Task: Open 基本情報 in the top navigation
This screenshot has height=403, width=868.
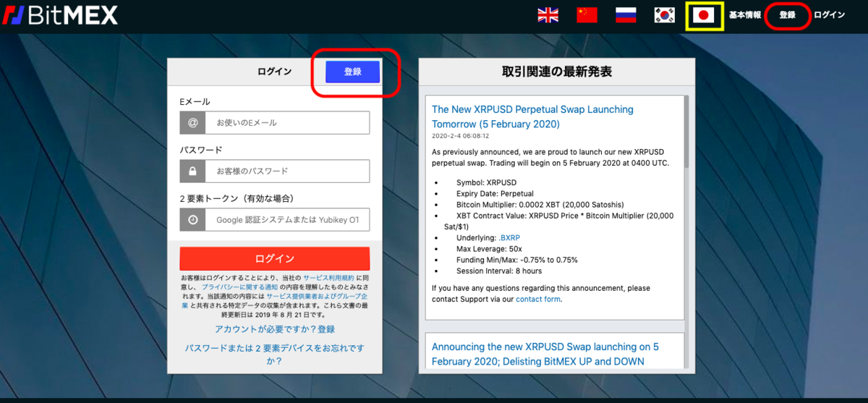Action: [745, 15]
